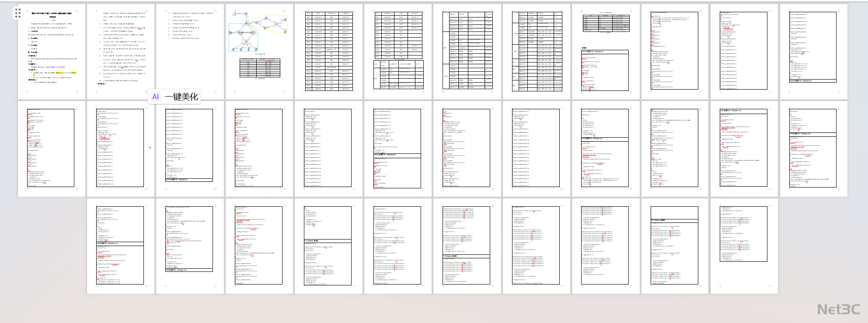Click the six-dot grid handle icon
Screen dimensions: 868x323
[x=18, y=13]
